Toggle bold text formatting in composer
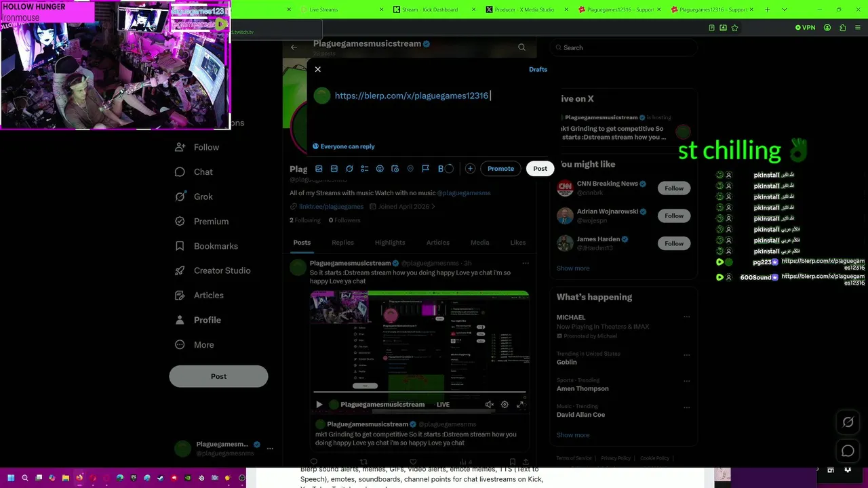Viewport: 868px width, 488px height. pyautogui.click(x=441, y=169)
